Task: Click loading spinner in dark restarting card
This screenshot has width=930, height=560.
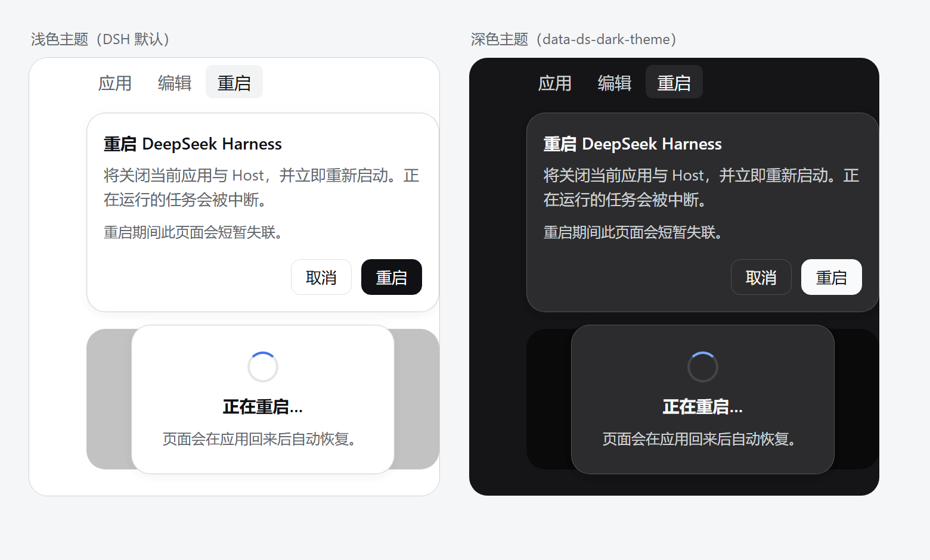Action: click(x=703, y=367)
